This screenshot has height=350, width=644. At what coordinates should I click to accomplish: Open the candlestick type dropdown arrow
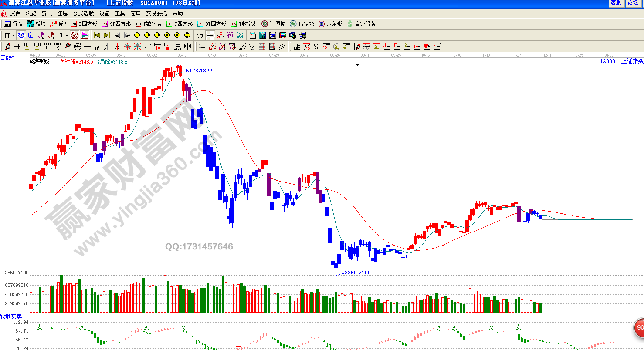(66, 35)
